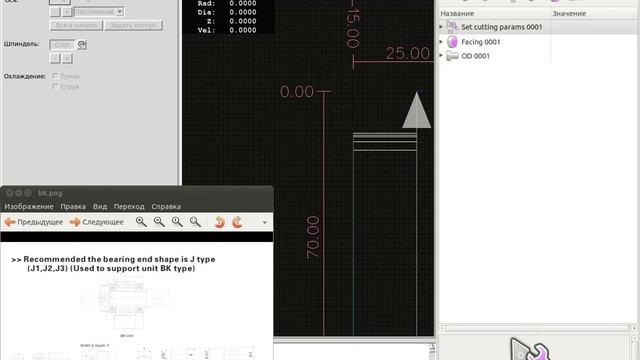
Task: Click the spindle rotation icon button
Action: coord(82,44)
